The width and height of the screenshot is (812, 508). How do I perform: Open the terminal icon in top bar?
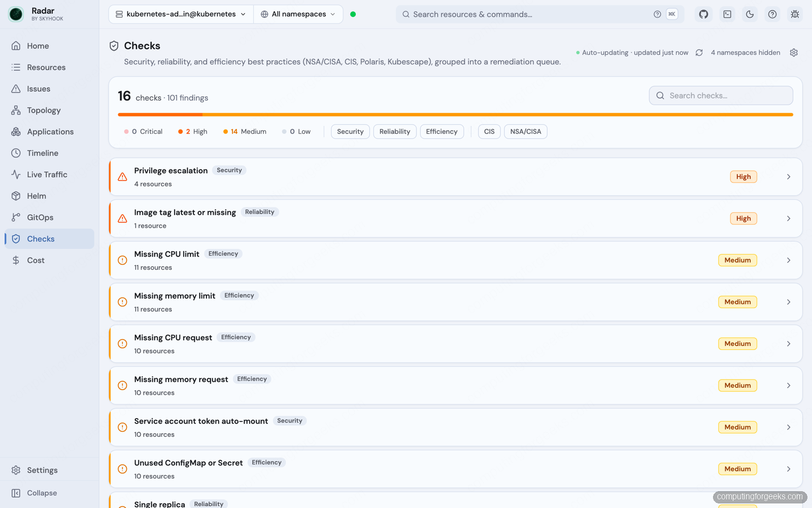727,14
